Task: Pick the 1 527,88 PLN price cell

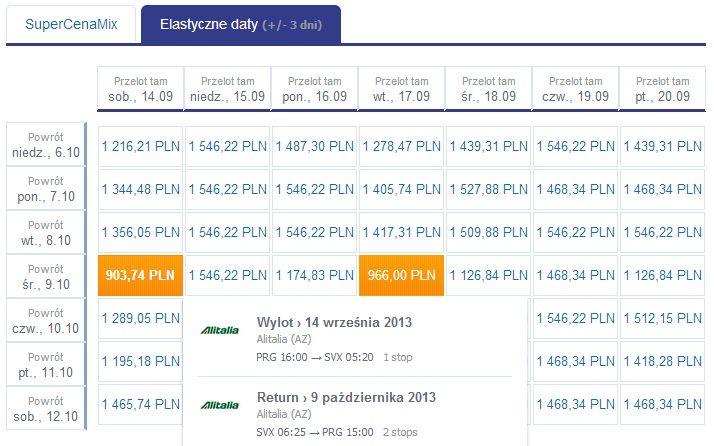Action: (488, 189)
